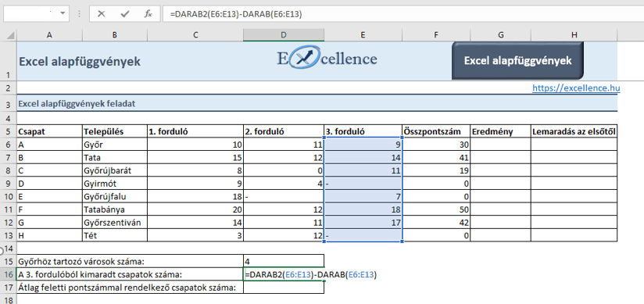This screenshot has width=644, height=304.
Task: Click Győrújbarát's Összpontszám value 19
Action: tap(436, 170)
